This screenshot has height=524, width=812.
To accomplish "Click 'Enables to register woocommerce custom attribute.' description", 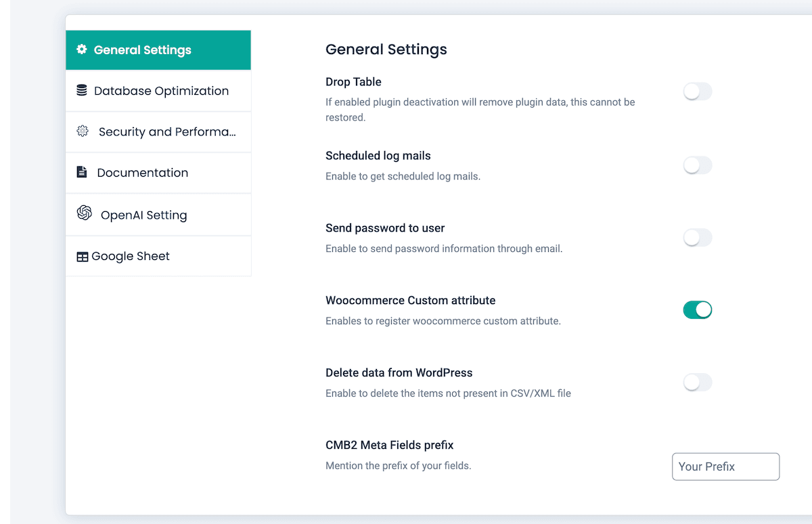I will (x=443, y=321).
